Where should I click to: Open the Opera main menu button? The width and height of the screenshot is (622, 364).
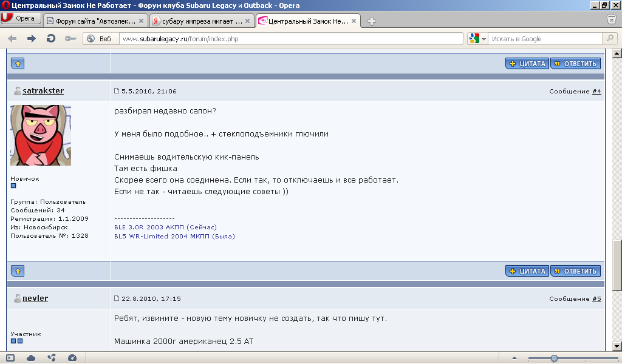[x=21, y=19]
